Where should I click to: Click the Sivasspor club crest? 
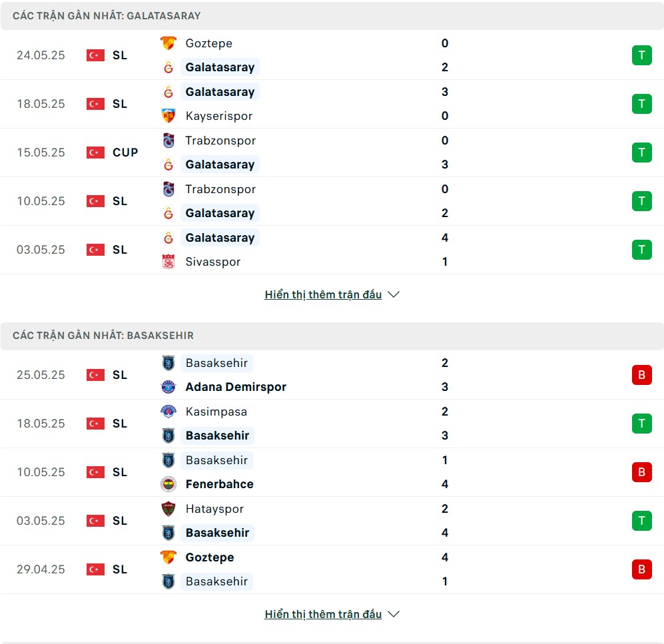(168, 262)
